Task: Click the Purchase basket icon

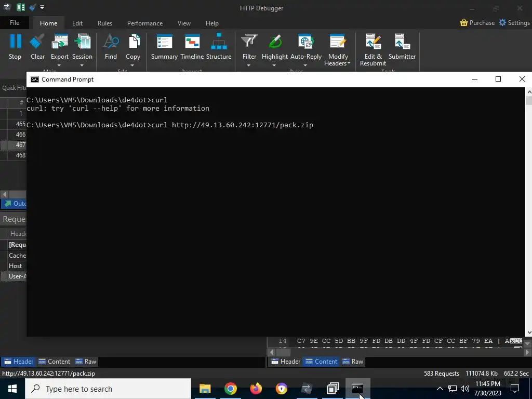Action: tap(464, 23)
